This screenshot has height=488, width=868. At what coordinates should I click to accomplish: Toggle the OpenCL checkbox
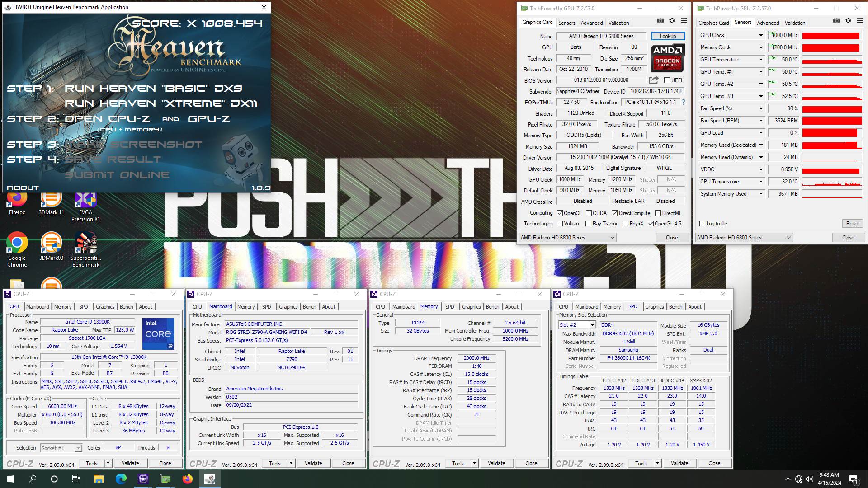click(x=560, y=213)
